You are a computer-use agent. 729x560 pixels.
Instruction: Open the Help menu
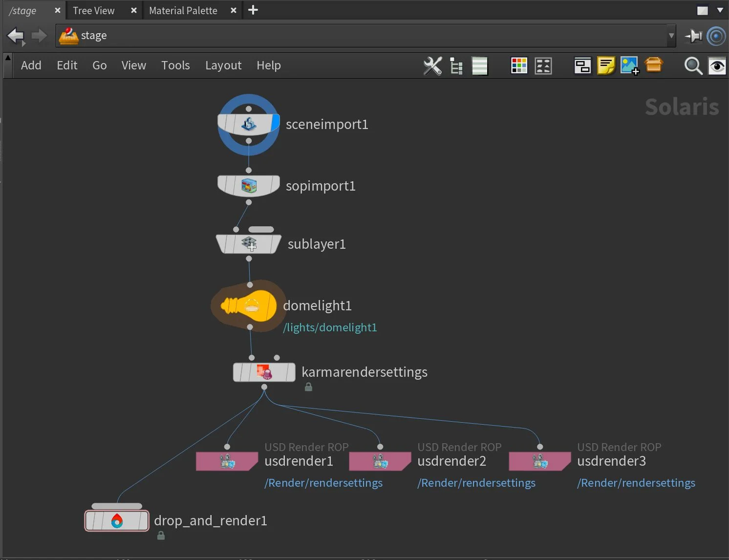[269, 65]
